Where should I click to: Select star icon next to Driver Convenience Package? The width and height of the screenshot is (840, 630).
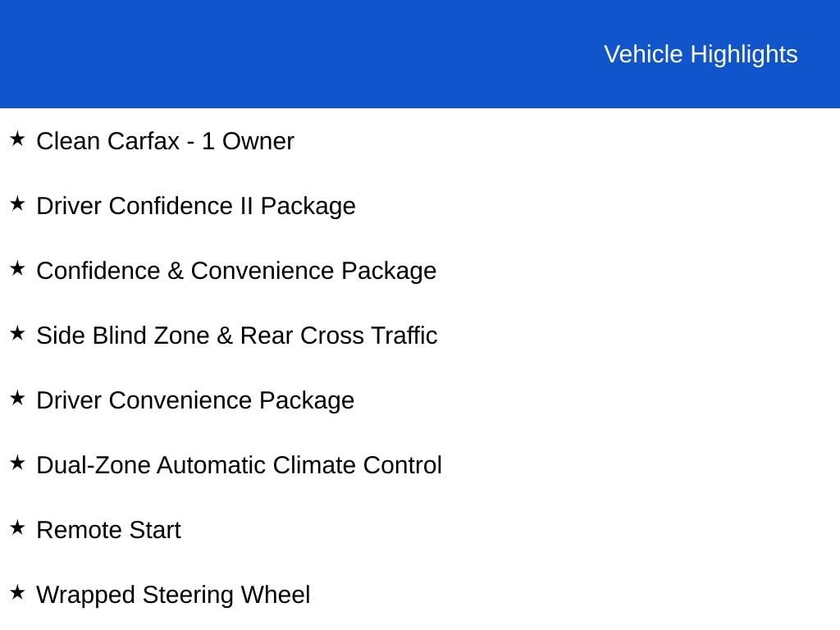click(17, 398)
